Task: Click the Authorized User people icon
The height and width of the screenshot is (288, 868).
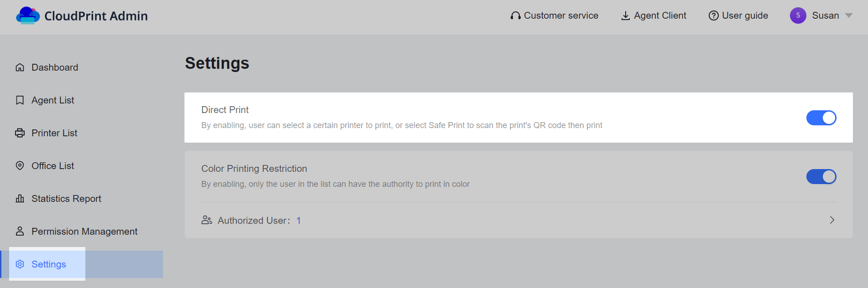Action: pyautogui.click(x=207, y=220)
